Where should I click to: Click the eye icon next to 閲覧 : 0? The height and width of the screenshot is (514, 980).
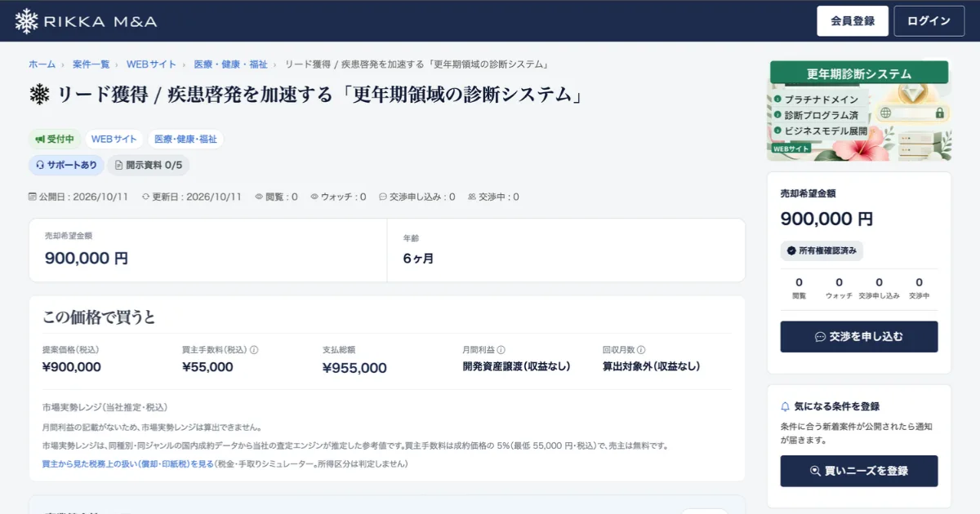click(x=260, y=197)
